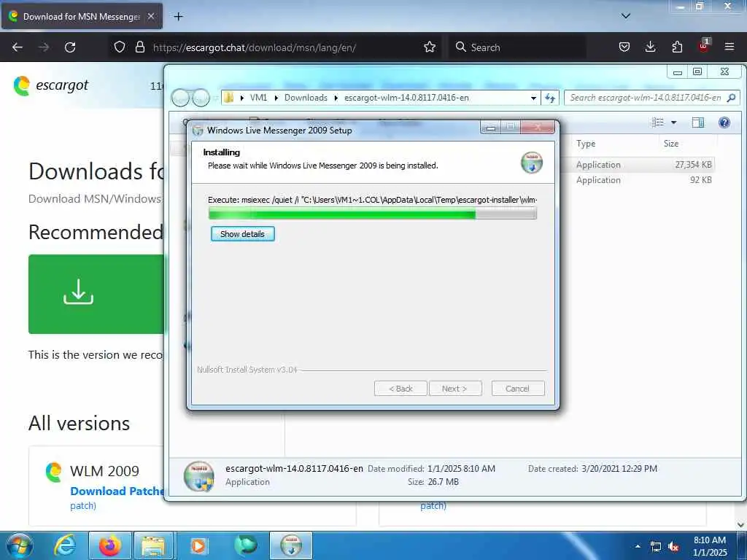Click the Date created value in details pane

[x=619, y=469]
